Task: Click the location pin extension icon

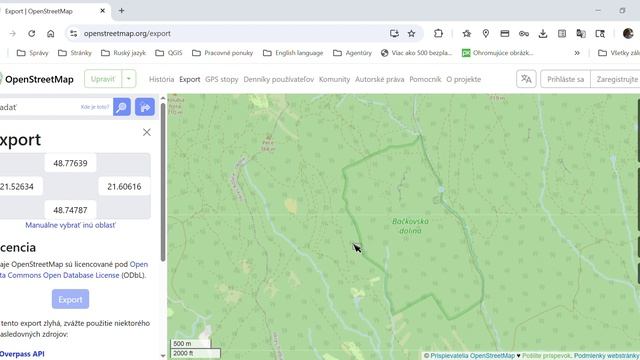Action: 486,33
